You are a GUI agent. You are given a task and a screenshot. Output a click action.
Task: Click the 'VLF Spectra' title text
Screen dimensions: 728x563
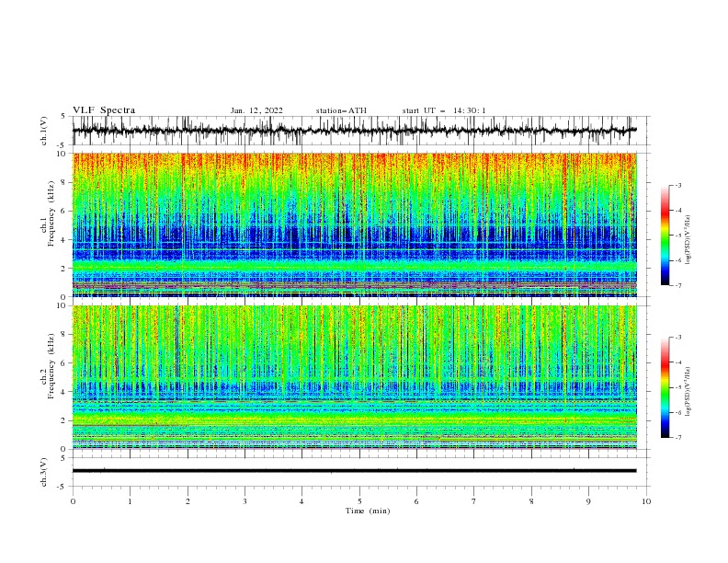(104, 110)
